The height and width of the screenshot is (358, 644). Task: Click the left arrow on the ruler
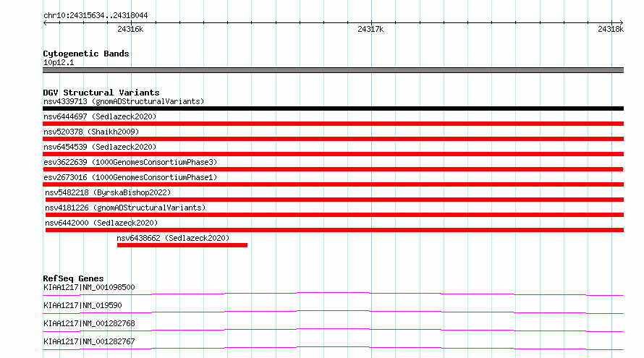(45, 23)
